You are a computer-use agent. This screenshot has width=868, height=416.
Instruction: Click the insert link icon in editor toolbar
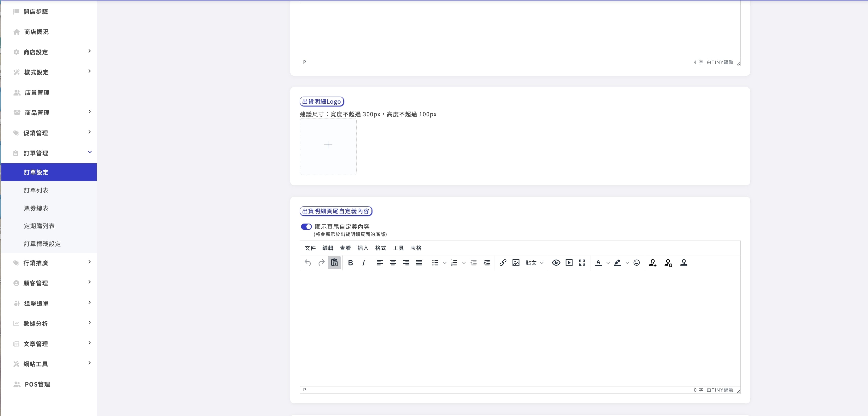coord(503,263)
